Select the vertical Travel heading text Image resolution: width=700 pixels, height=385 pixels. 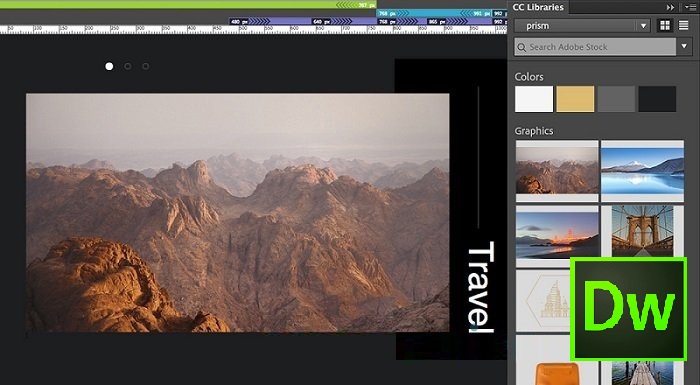click(x=481, y=287)
